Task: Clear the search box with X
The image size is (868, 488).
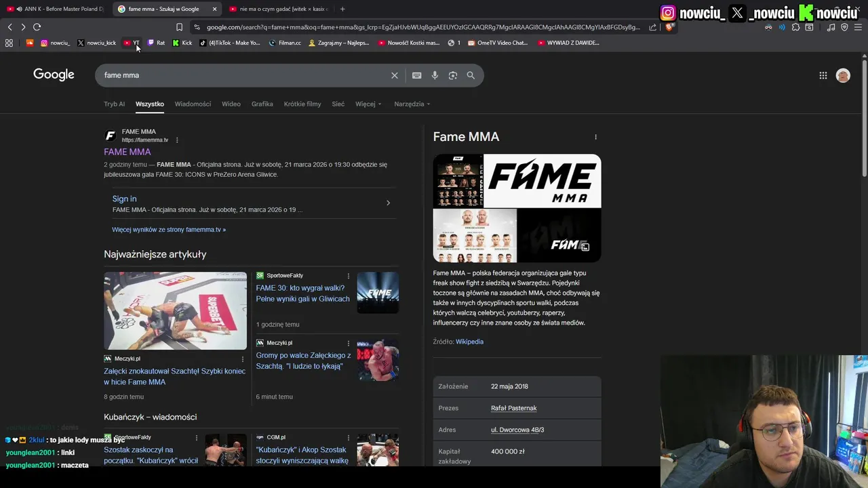Action: 395,75
